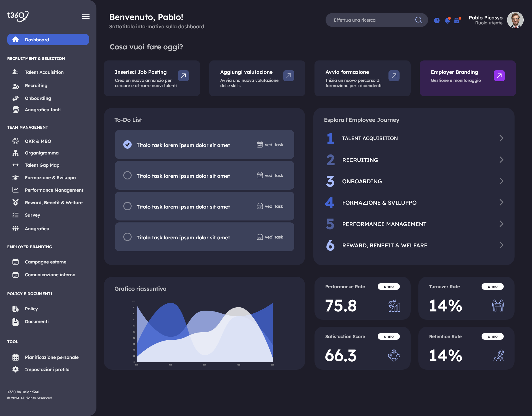The width and height of the screenshot is (532, 416).
Task: Click Avvia formazione arrow icon
Action: (394, 76)
